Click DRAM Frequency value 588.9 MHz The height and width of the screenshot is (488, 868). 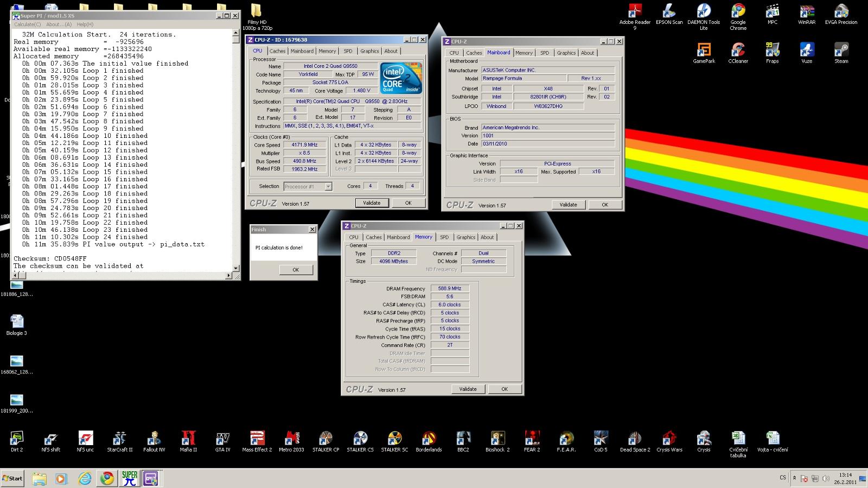pyautogui.click(x=450, y=288)
